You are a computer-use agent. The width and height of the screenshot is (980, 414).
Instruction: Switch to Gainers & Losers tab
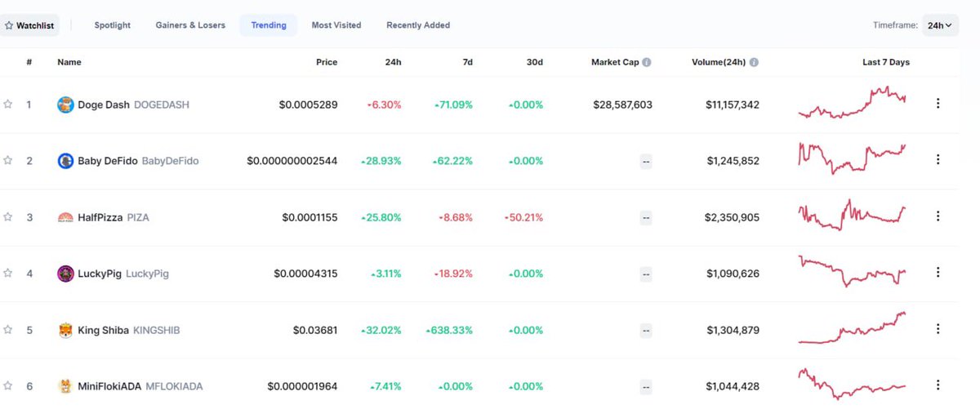pyautogui.click(x=190, y=25)
